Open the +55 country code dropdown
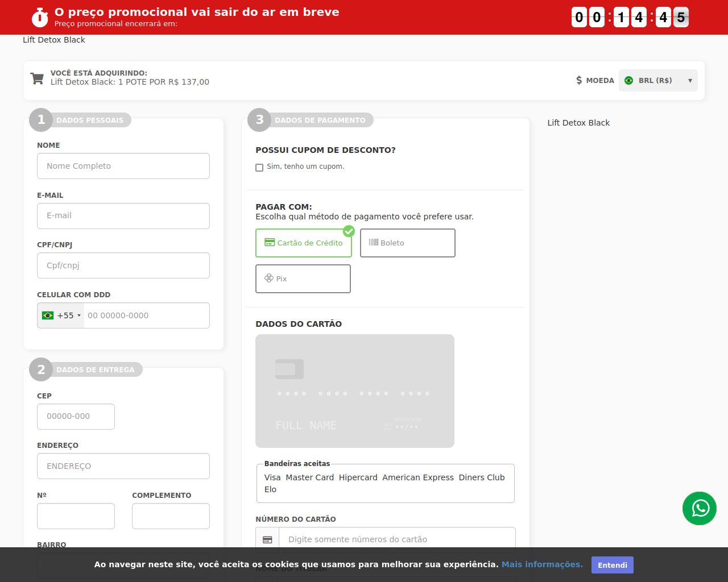Viewport: 728px width, 582px height. click(61, 315)
